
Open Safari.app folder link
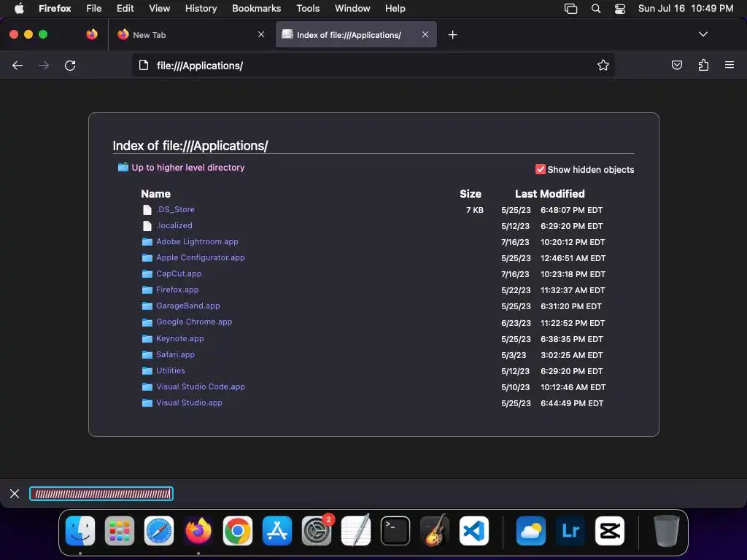(175, 355)
